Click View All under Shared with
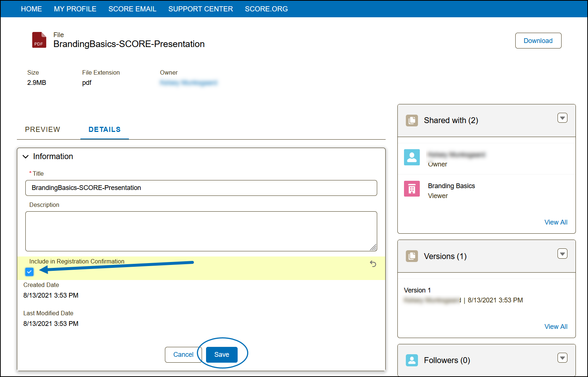The height and width of the screenshot is (377, 588). (555, 222)
